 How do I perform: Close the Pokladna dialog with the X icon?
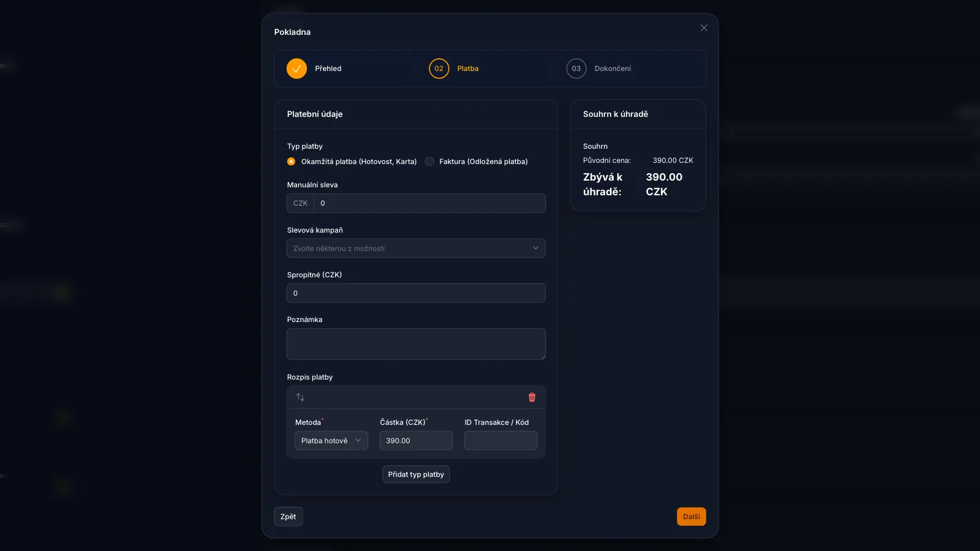(704, 28)
